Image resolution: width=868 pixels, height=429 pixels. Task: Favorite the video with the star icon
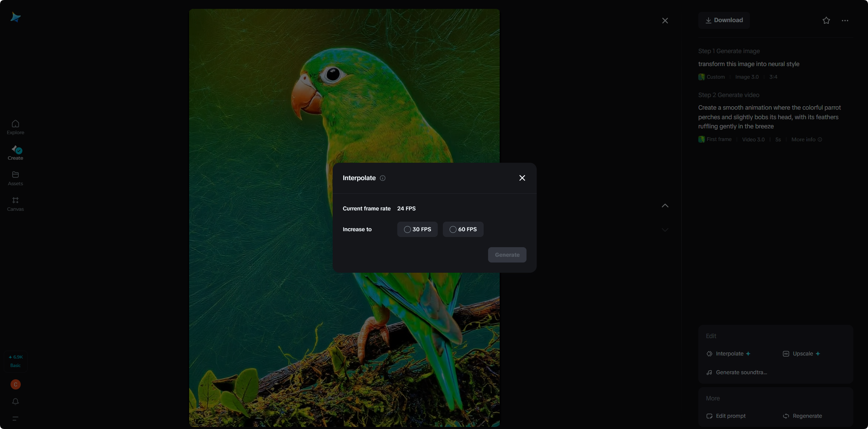[x=826, y=21]
